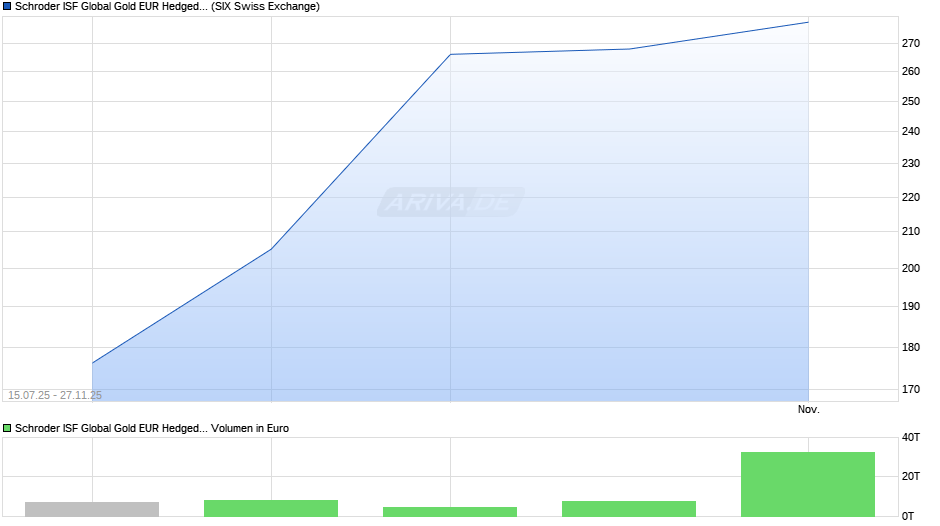Click the price line vertex near 266

[x=450, y=55]
